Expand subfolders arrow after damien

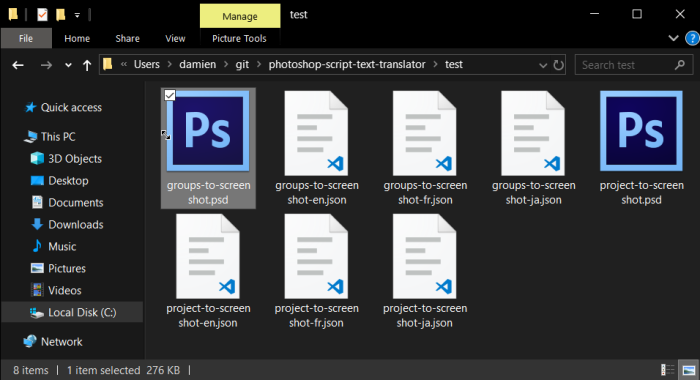(226, 64)
